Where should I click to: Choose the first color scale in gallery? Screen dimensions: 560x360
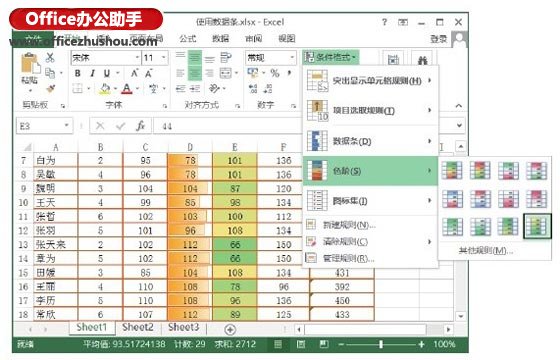click(x=452, y=170)
